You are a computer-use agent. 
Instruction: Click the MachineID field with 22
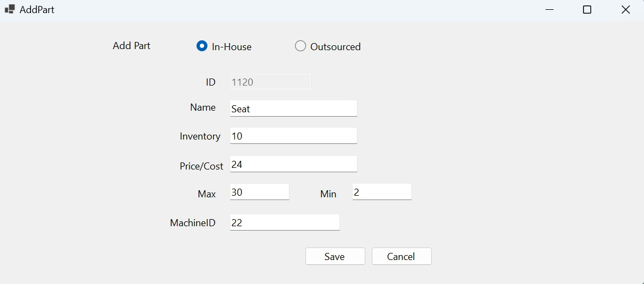tap(285, 222)
